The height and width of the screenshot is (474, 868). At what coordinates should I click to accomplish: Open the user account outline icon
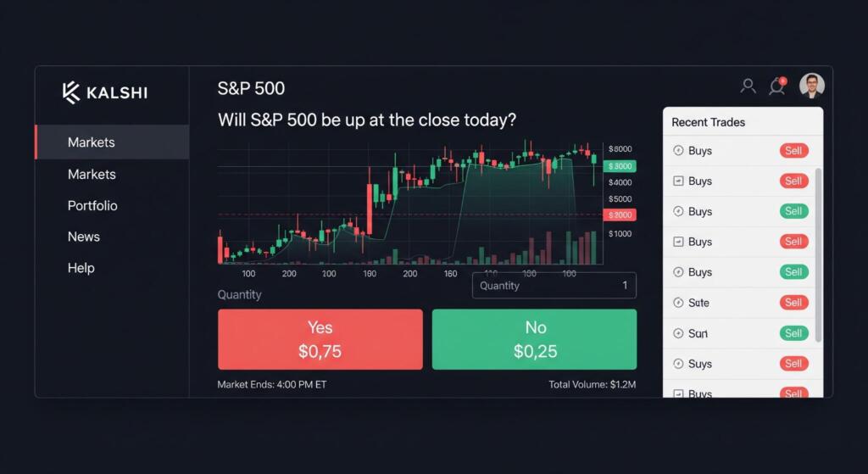[x=748, y=86]
